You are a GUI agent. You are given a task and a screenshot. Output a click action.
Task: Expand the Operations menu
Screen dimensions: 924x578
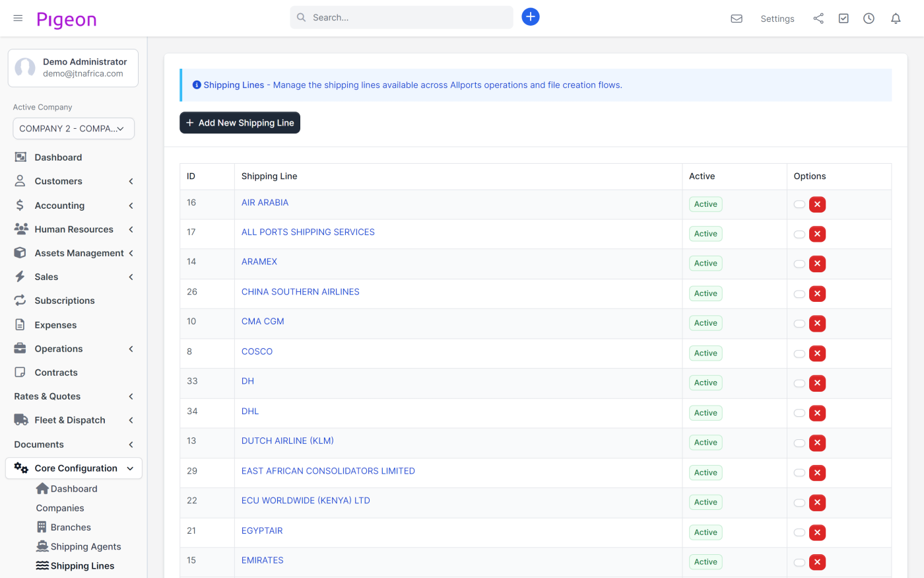[73, 349]
